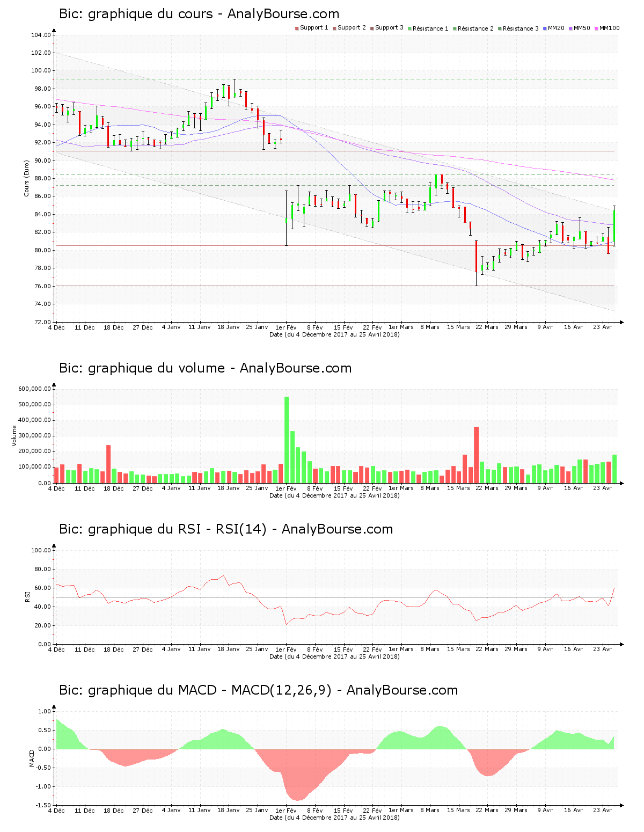This screenshot has width=644, height=832.
Task: Select the MM50 legend label
Action: point(582,28)
